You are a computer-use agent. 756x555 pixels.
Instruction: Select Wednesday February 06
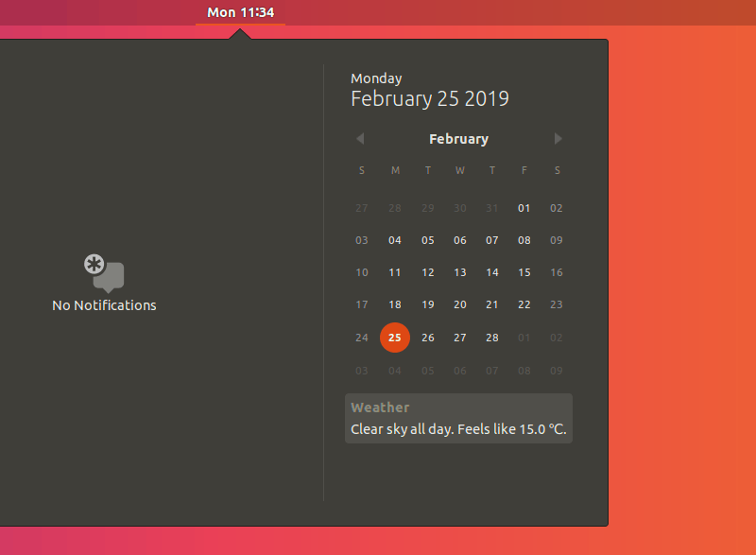tap(459, 240)
